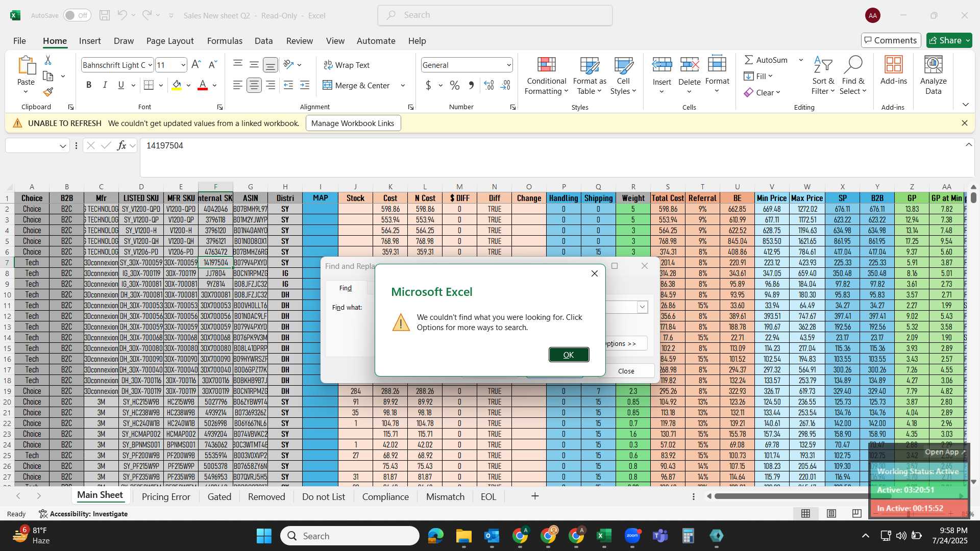Screen dimensions: 980x551
Task: Open Find & Select menu
Action: coord(853,76)
